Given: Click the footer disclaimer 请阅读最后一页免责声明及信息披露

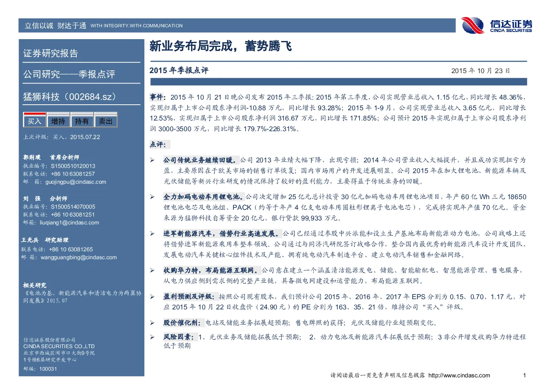Looking at the screenshot, I should (378, 375).
